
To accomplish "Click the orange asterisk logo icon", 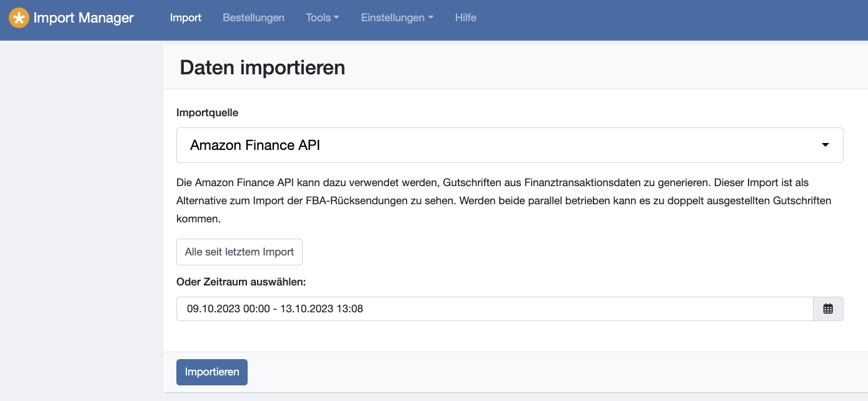I will (19, 18).
